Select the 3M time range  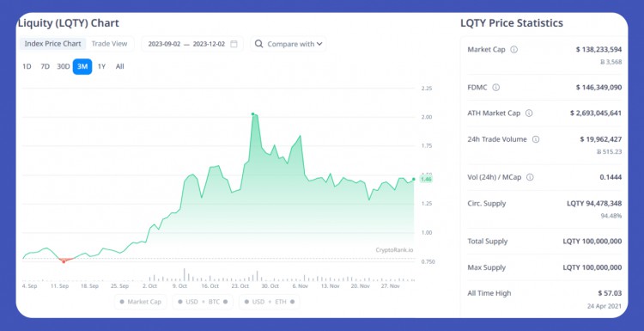click(x=82, y=66)
